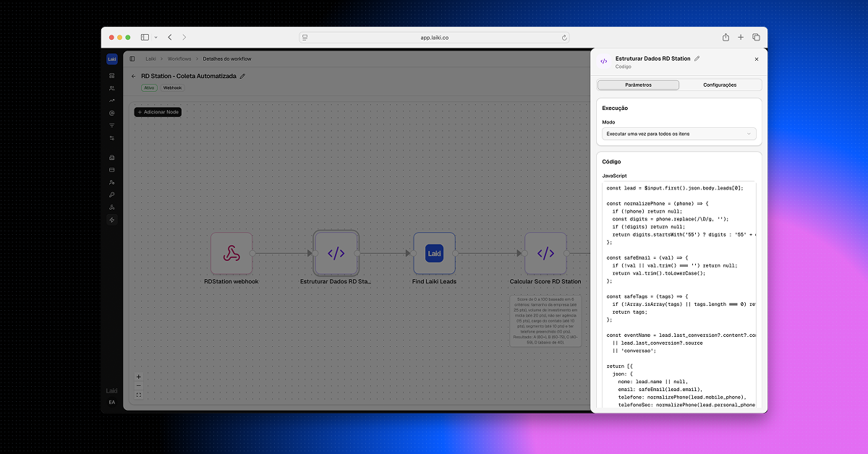This screenshot has height=454, width=868.
Task: Open the EA user avatar menu
Action: [112, 402]
